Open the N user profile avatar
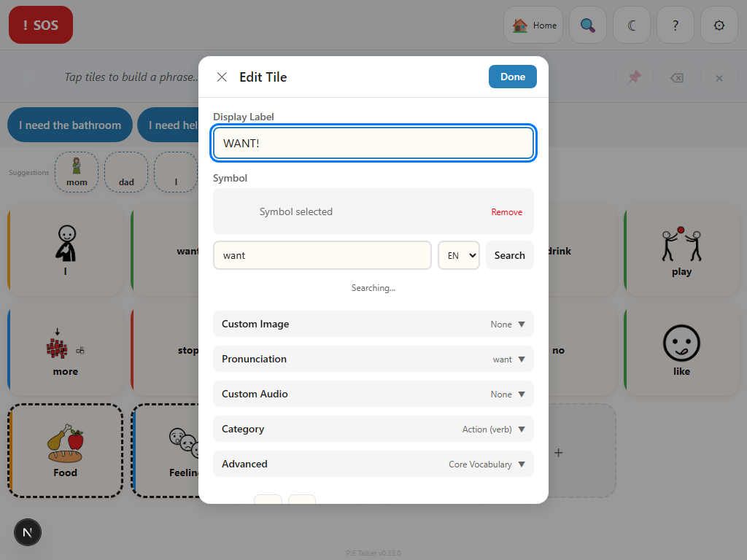The height and width of the screenshot is (560, 747). [28, 532]
